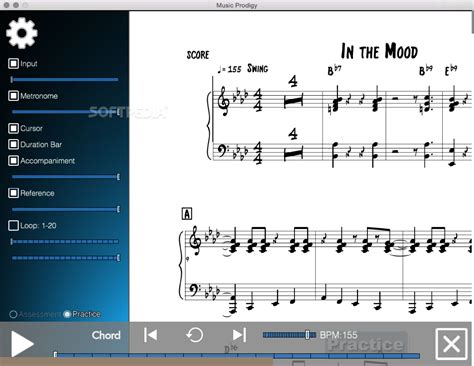Click the rehearsal mark A box
The image size is (474, 366).
(x=187, y=214)
